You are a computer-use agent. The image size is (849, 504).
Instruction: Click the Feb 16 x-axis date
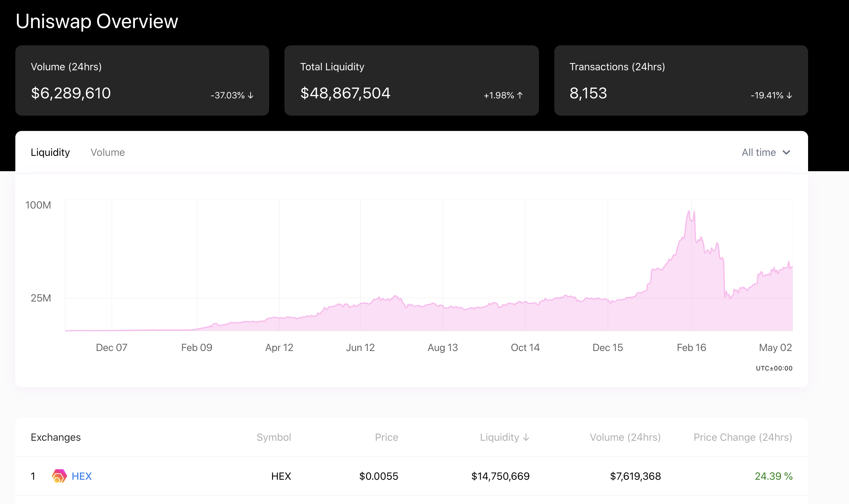691,348
